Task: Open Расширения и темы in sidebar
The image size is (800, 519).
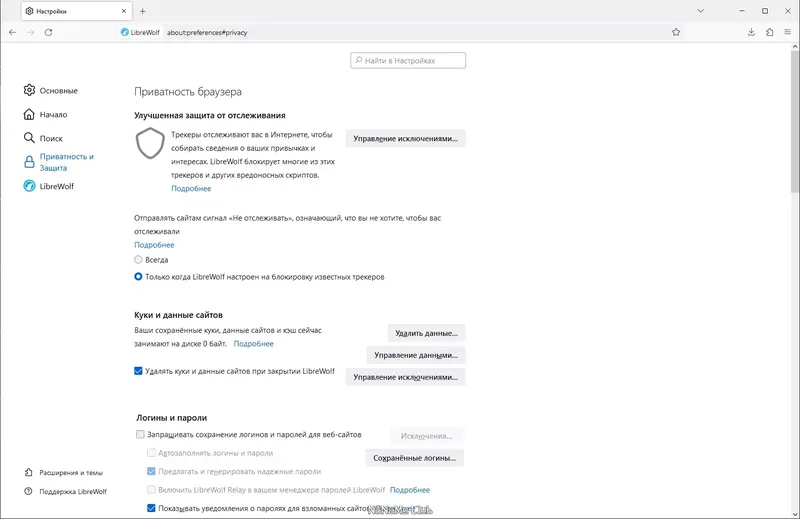Action: coord(70,472)
